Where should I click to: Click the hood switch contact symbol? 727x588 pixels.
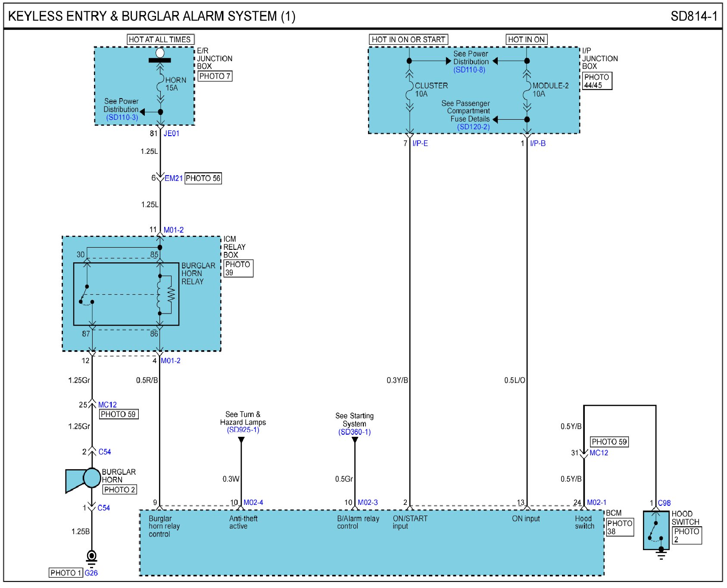(655, 532)
